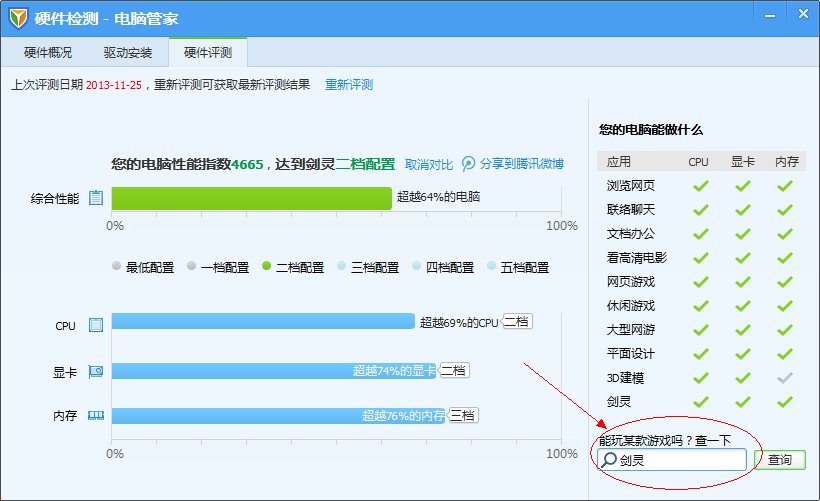820x501 pixels.
Task: Click 分享到腾讯微博 link
Action: [521, 164]
